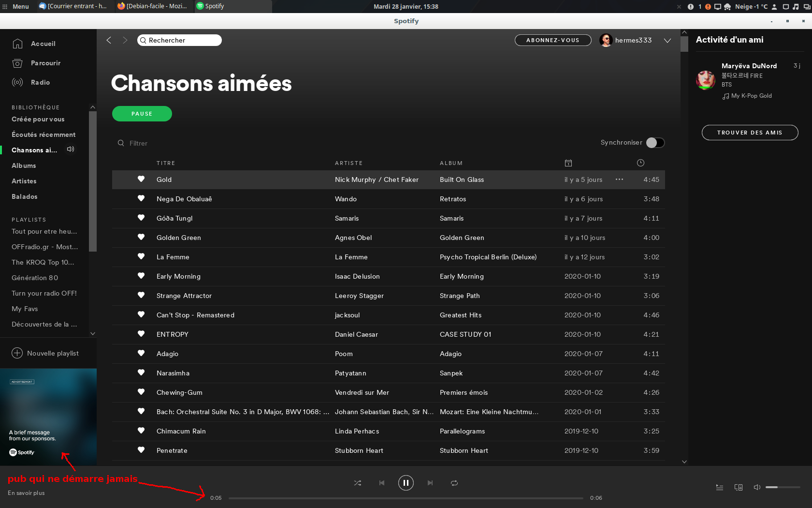Unlike the song Nega De Obaluaê
Viewport: 812px width, 508px height.
point(141,198)
